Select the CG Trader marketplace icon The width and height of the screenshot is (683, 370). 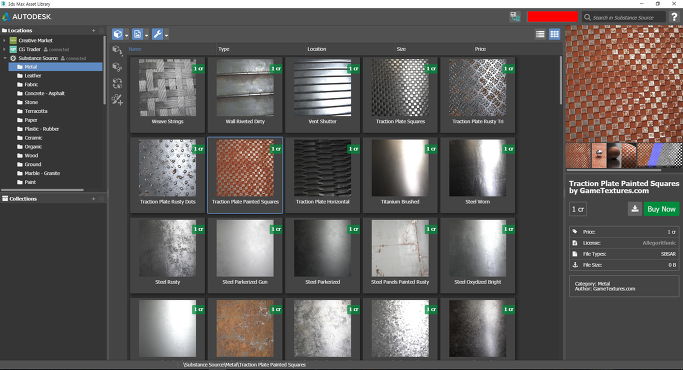[x=13, y=49]
